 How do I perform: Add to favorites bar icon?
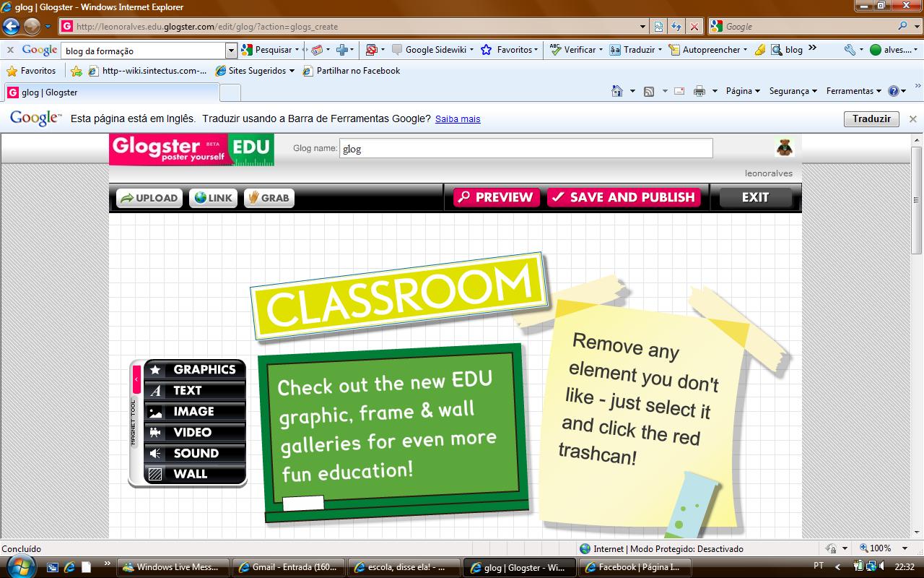[77, 71]
